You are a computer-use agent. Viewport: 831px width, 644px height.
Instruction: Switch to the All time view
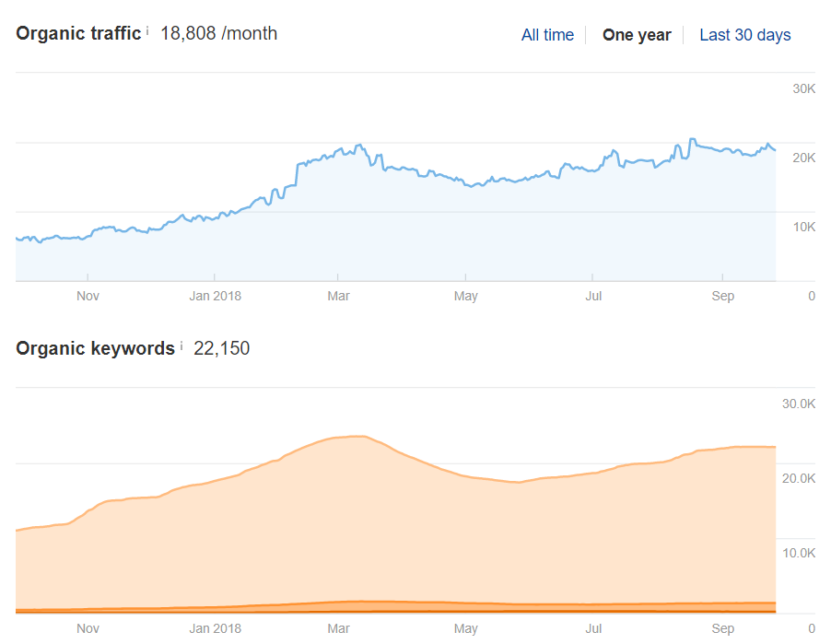coord(547,35)
